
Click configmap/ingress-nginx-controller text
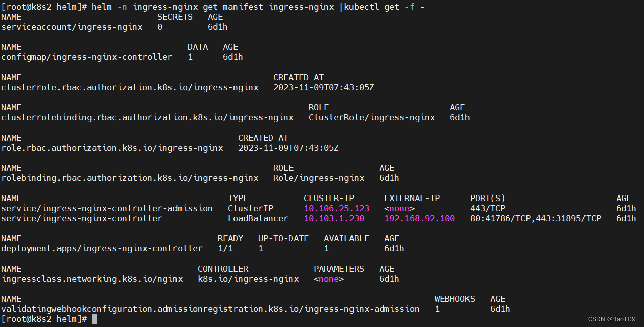(87, 57)
